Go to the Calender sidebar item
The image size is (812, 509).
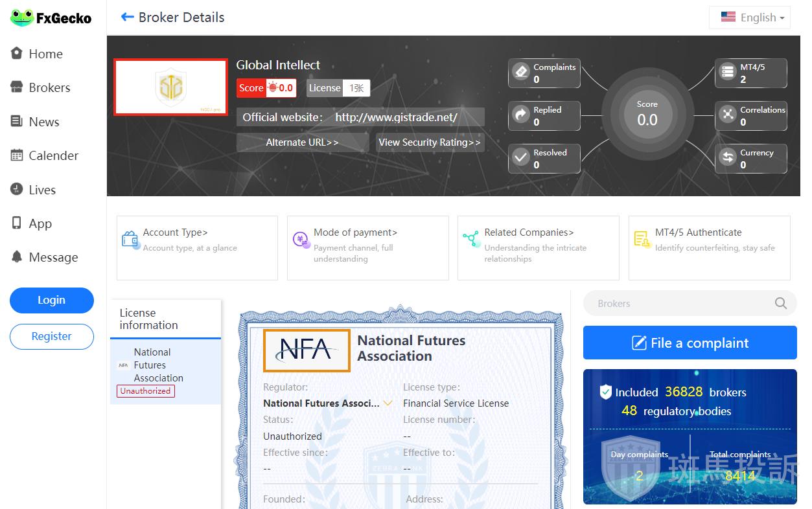pos(53,155)
